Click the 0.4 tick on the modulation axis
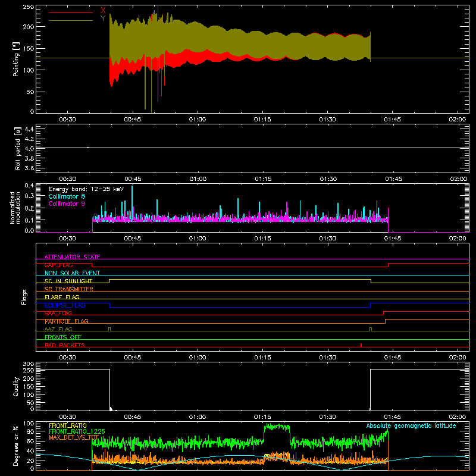This screenshot has height=476, width=476. (29, 185)
